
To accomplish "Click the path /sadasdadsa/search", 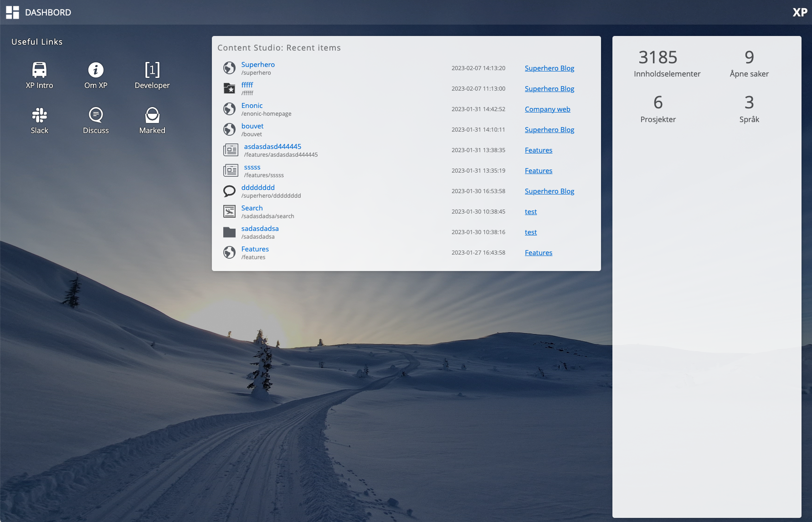I will (x=267, y=216).
